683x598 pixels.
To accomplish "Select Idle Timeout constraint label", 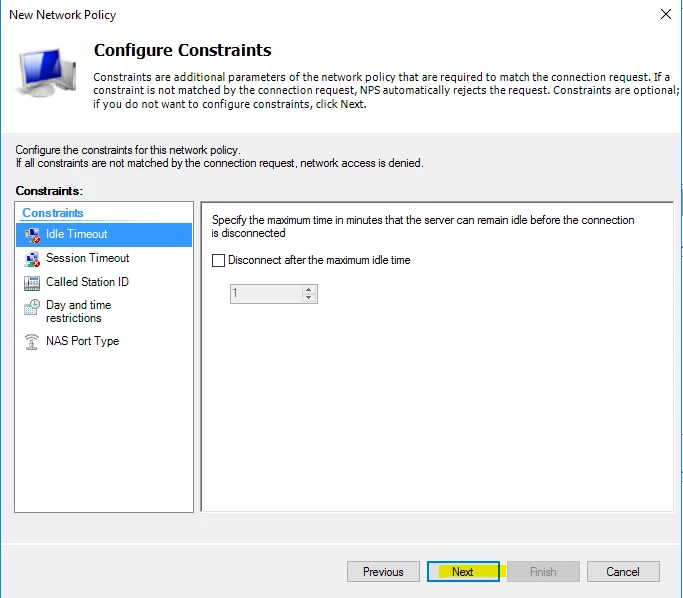I will point(77,234).
